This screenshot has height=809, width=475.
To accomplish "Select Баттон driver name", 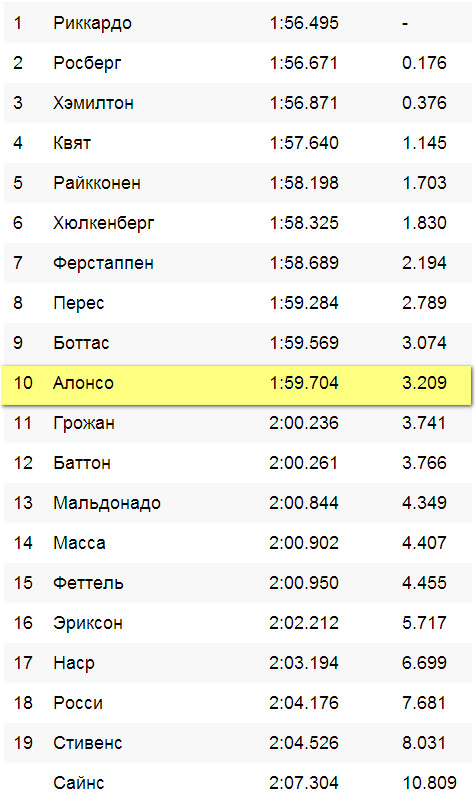I will click(81, 462).
